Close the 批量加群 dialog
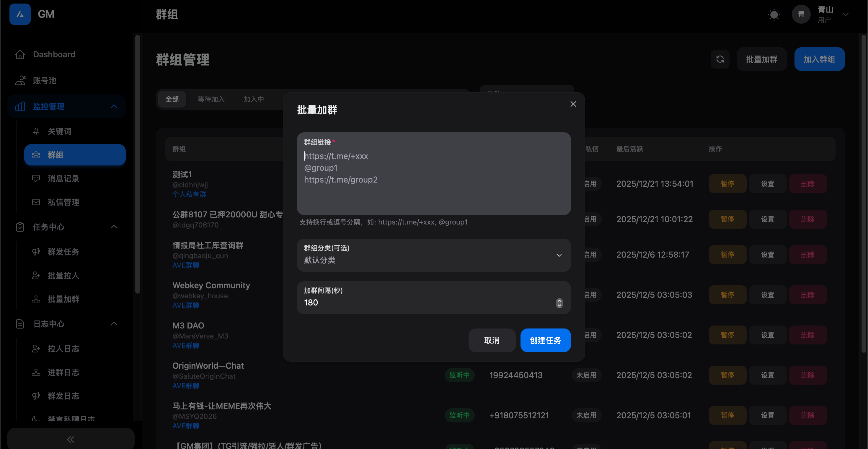Image resolution: width=868 pixels, height=449 pixels. [x=573, y=104]
